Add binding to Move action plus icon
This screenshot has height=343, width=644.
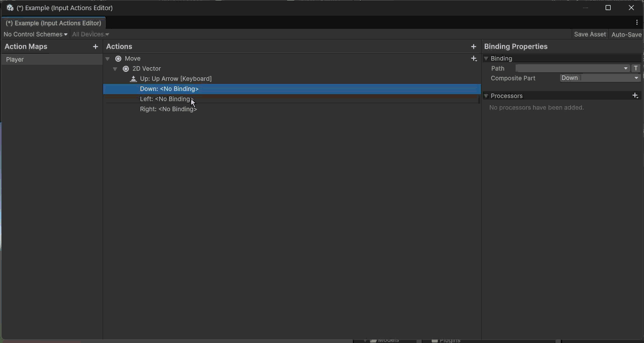click(474, 59)
